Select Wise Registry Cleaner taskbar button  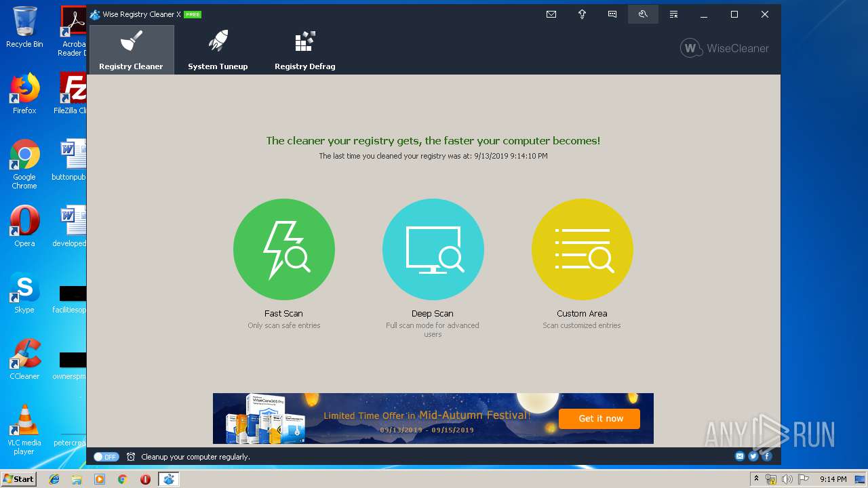click(x=168, y=479)
